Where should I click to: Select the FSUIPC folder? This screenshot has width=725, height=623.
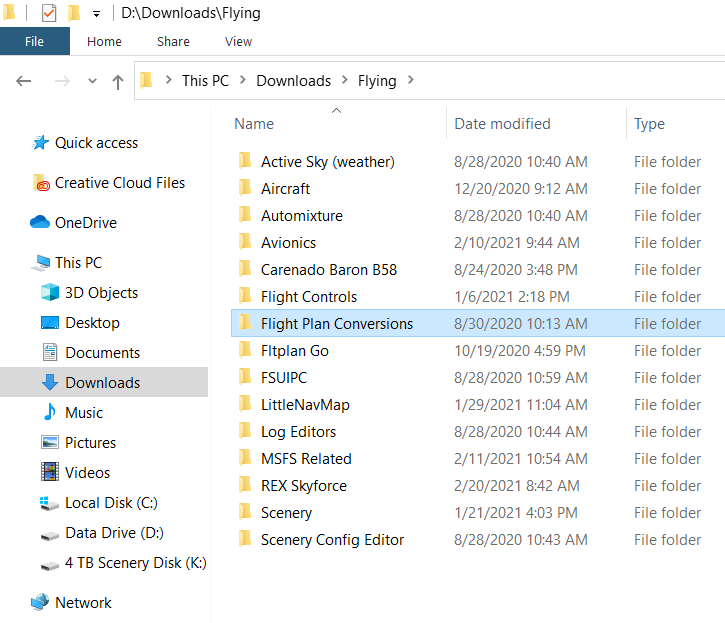[478, 377]
